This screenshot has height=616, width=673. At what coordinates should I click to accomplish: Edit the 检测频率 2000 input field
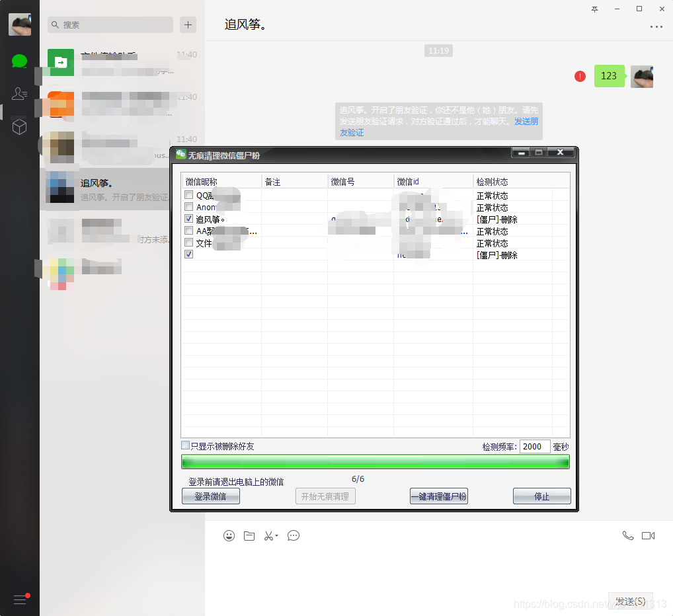(535, 447)
